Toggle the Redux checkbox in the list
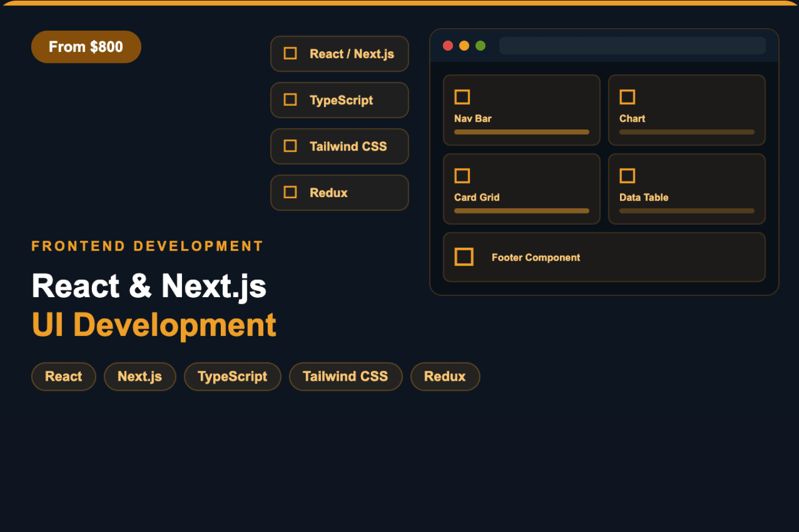The width and height of the screenshot is (799, 532). (x=290, y=192)
